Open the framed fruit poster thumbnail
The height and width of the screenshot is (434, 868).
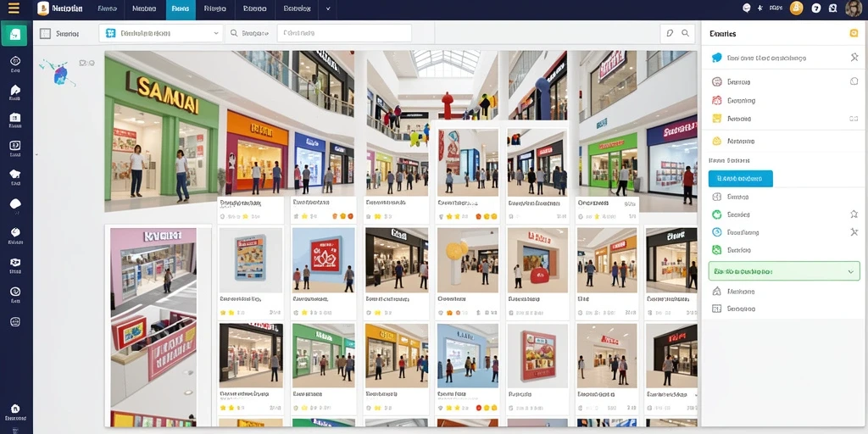537,355
